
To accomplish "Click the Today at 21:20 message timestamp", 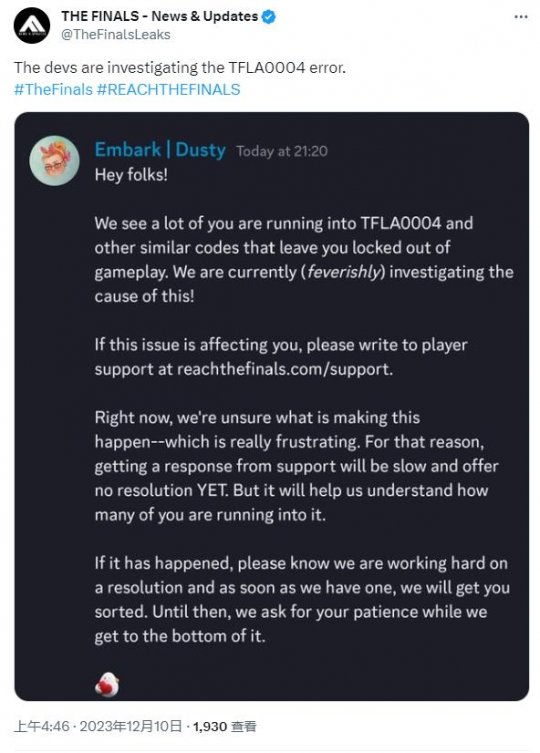I will coord(282,152).
